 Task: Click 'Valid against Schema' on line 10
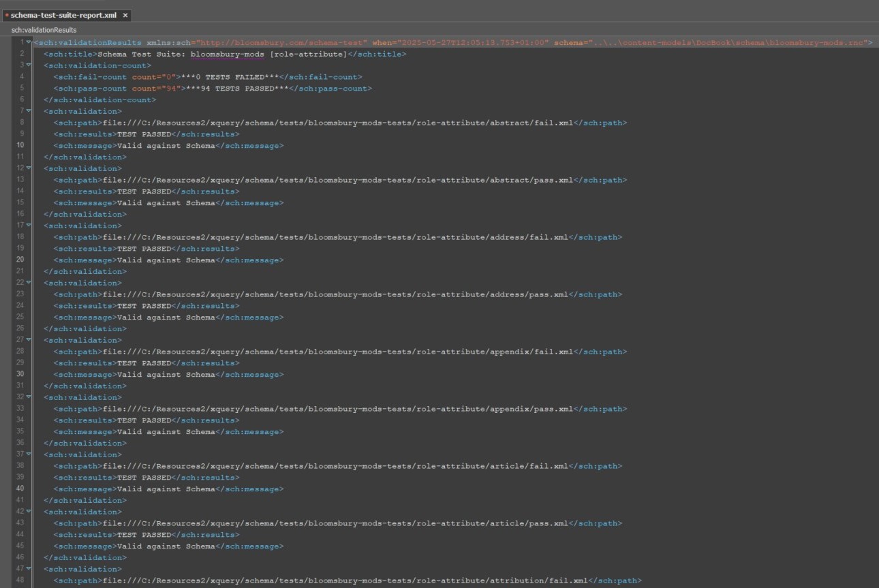point(166,146)
